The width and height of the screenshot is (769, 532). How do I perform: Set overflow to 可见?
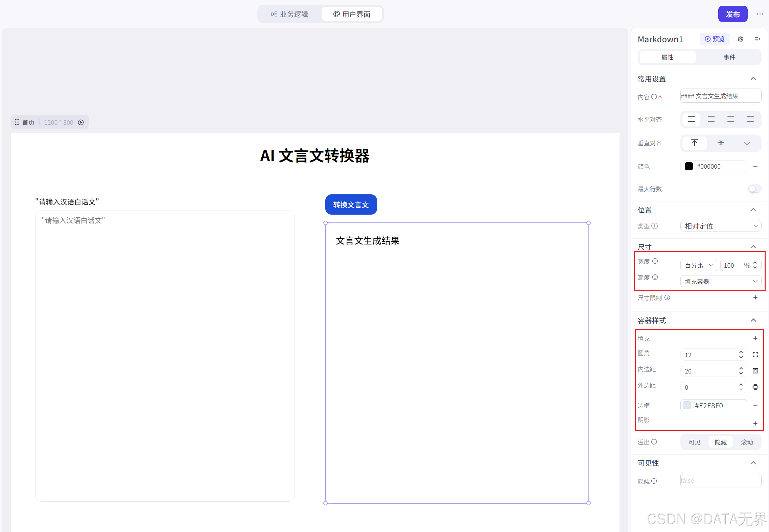[x=695, y=442]
